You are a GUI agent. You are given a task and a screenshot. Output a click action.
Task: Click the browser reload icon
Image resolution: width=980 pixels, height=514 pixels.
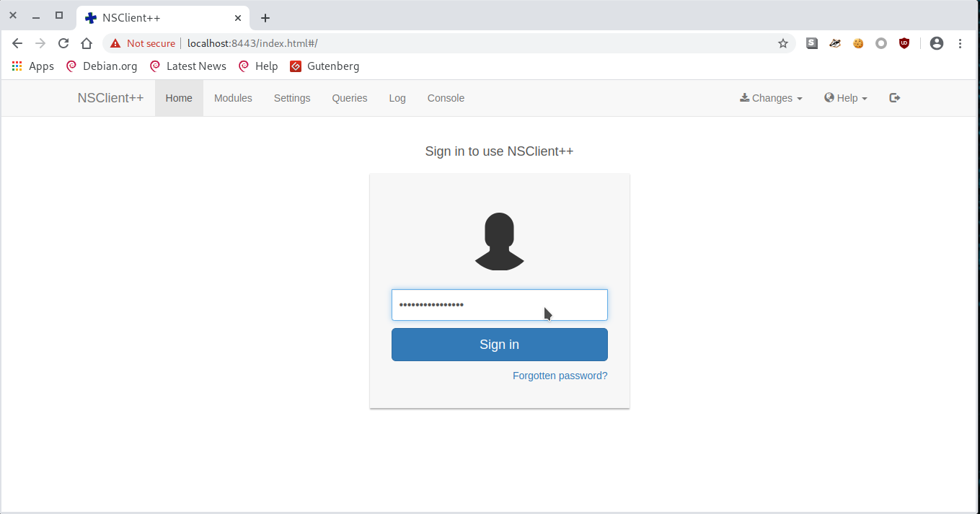click(63, 43)
